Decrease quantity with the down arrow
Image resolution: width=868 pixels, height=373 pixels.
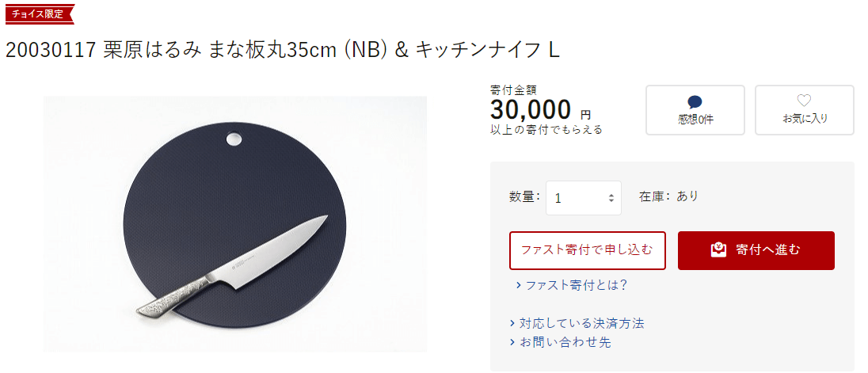(611, 202)
